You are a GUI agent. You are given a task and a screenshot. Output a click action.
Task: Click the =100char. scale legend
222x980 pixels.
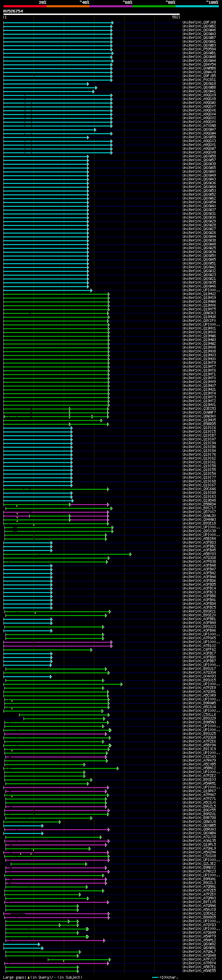165,977
